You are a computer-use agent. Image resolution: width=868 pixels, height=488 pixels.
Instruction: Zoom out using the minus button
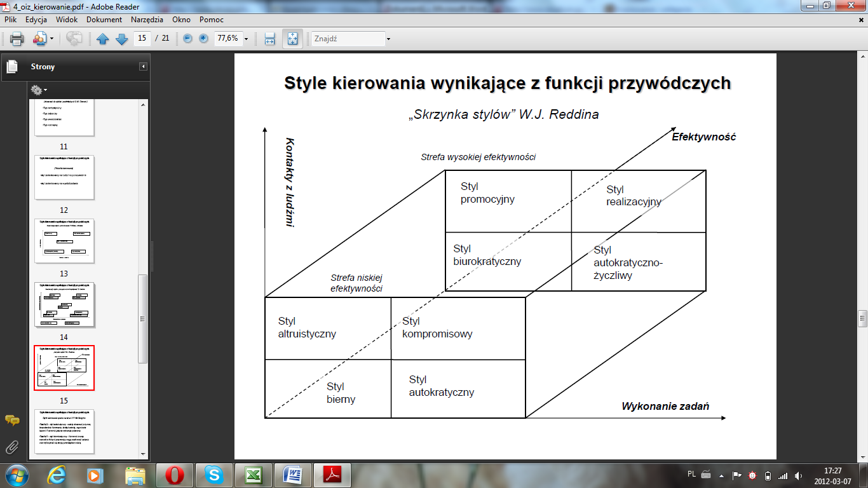pyautogui.click(x=187, y=39)
